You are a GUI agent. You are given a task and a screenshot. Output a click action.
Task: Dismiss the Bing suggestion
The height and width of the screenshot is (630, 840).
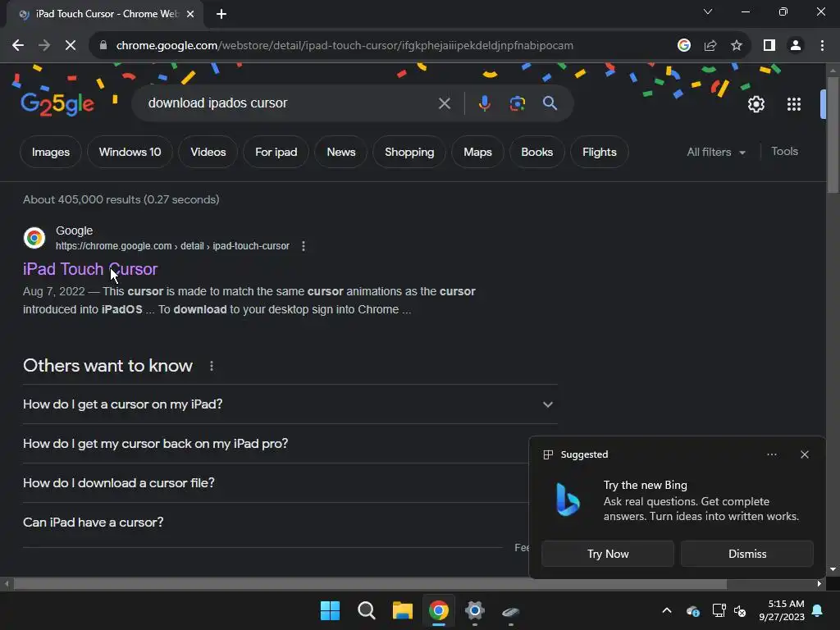(x=746, y=554)
